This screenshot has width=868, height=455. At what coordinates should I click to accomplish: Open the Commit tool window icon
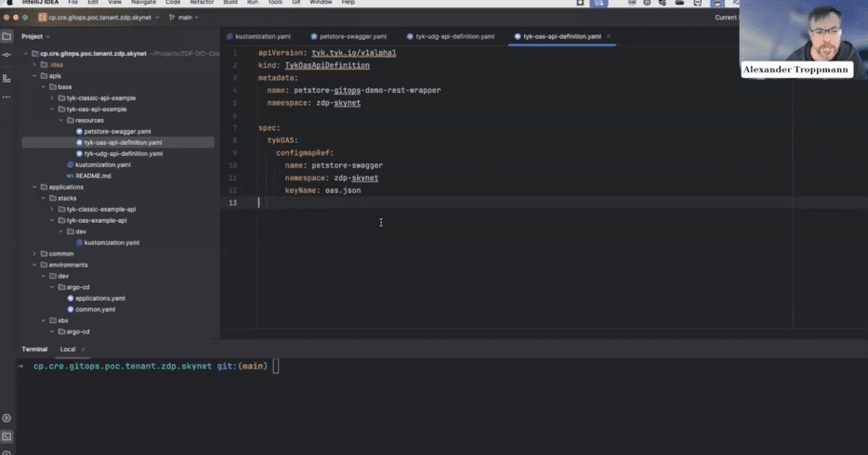point(7,55)
